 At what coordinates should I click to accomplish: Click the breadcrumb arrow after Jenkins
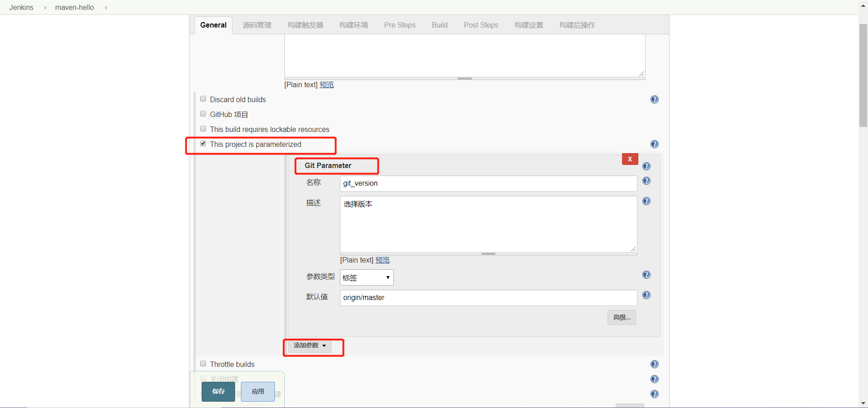coord(45,8)
